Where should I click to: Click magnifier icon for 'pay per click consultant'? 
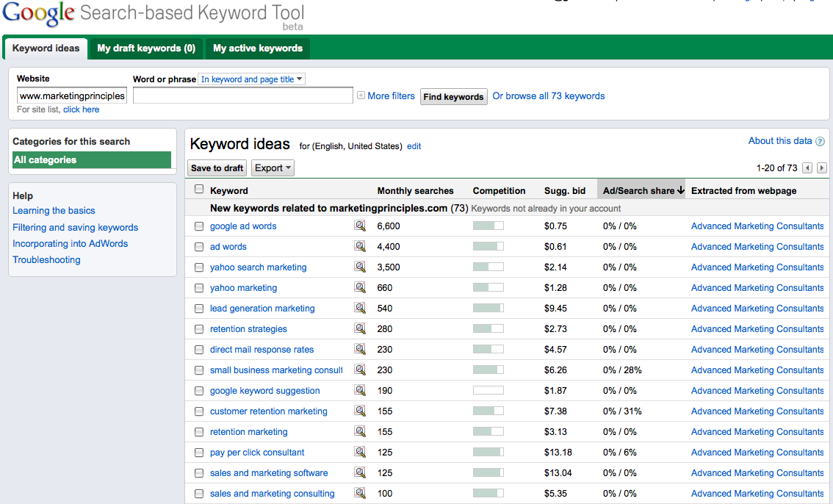(x=360, y=453)
